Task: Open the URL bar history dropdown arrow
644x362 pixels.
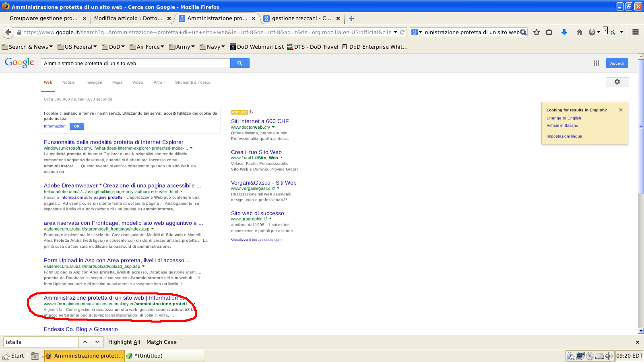Action: 395,32
